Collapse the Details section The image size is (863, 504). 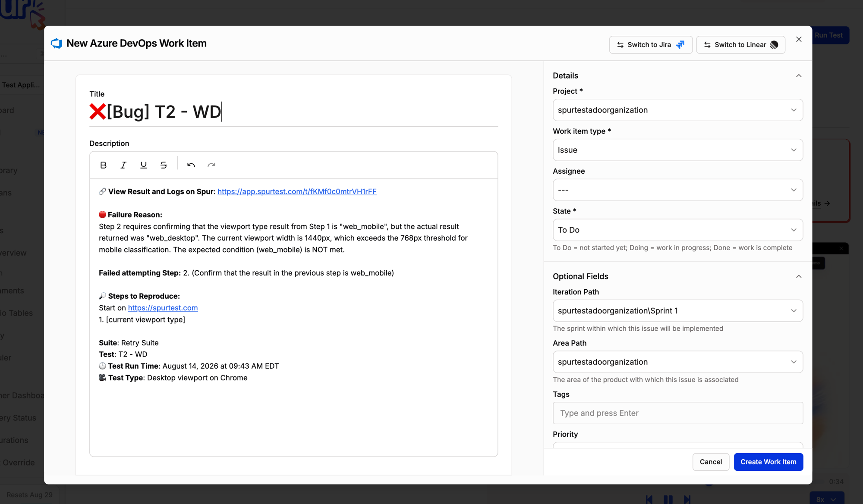click(x=799, y=76)
